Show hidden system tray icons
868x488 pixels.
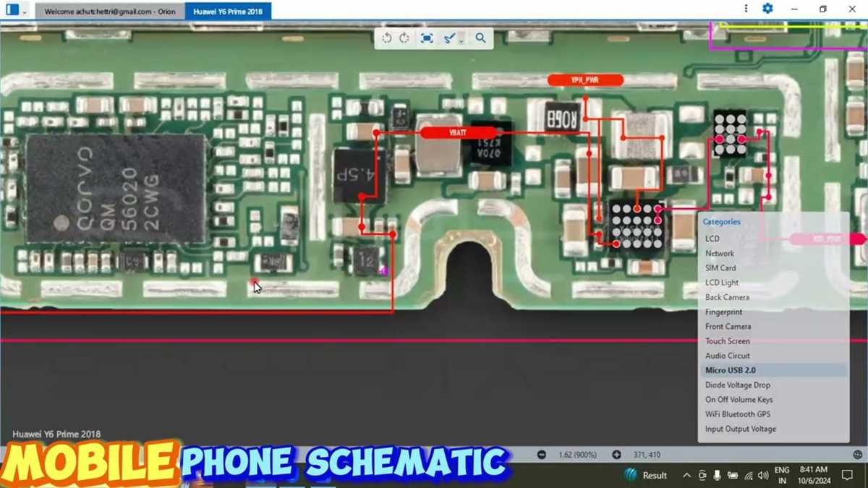686,475
